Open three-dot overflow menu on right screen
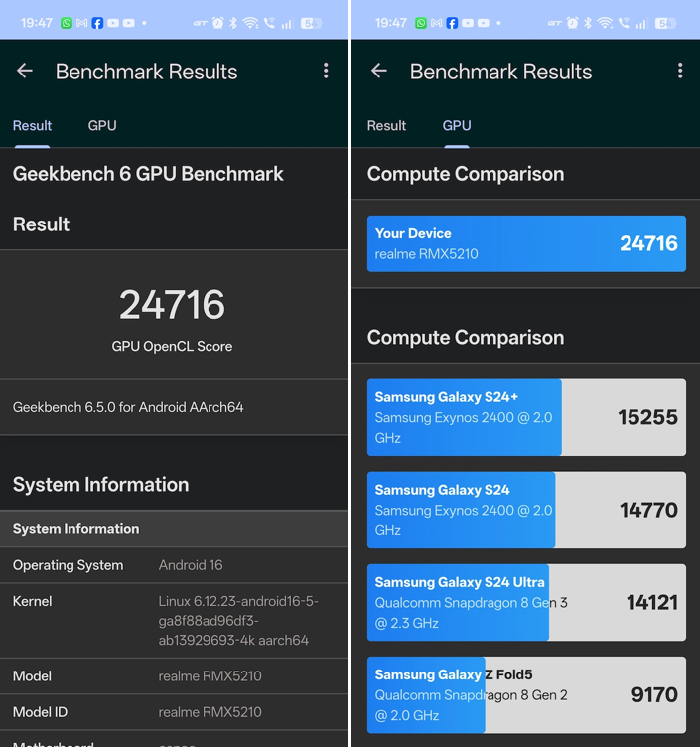The image size is (700, 747). 680,71
